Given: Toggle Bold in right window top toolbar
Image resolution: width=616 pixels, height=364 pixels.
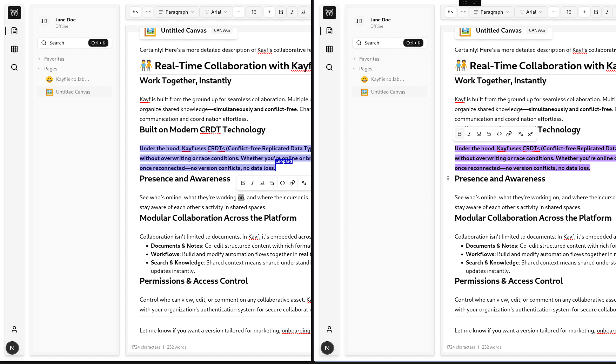Looking at the screenshot, I should point(596,12).
